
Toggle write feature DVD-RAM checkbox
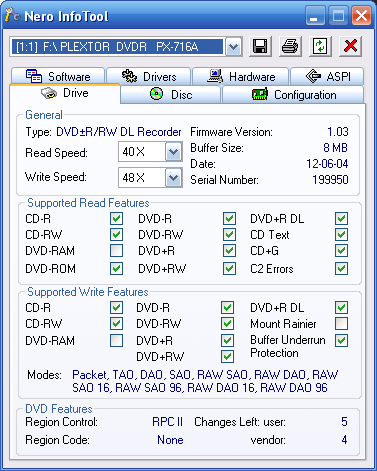(x=116, y=340)
